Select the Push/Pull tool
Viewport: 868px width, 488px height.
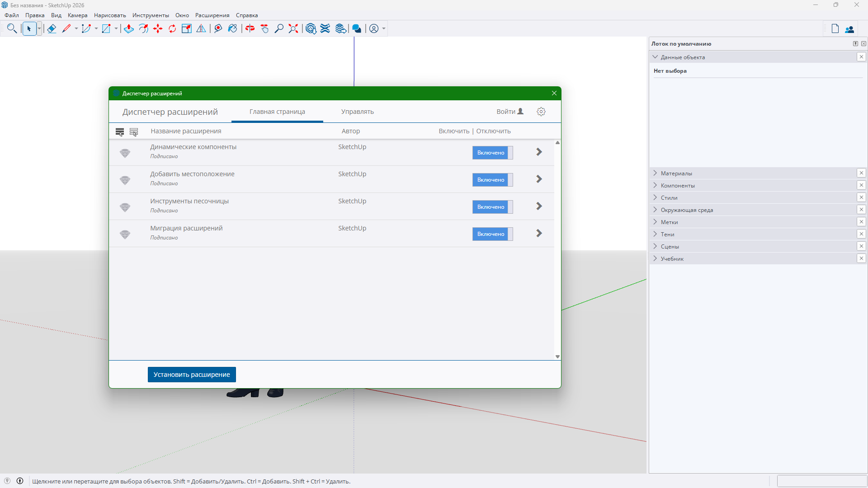[x=129, y=29]
